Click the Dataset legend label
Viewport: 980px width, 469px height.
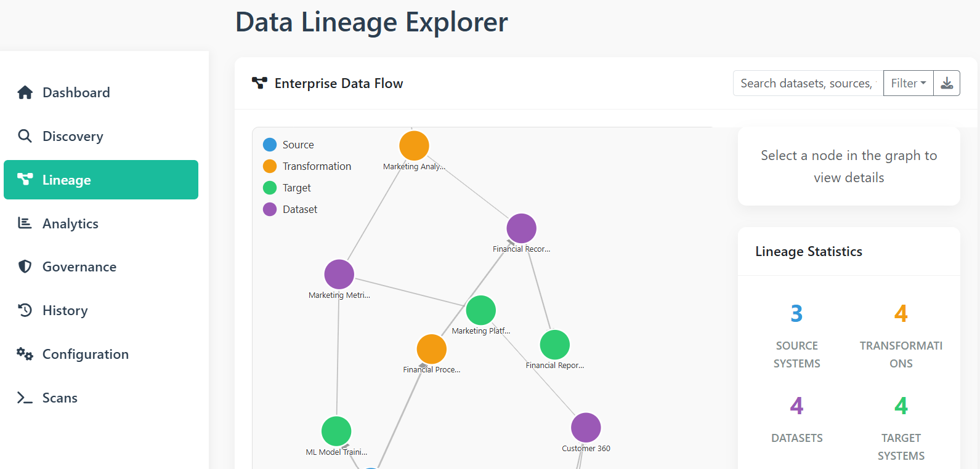point(300,209)
